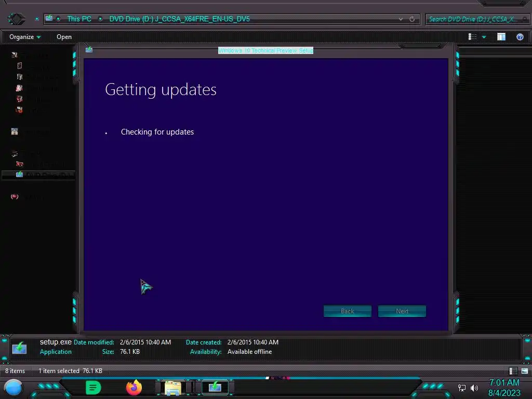Select the Network item with red icon
The width and height of the screenshot is (532, 399).
point(14,196)
